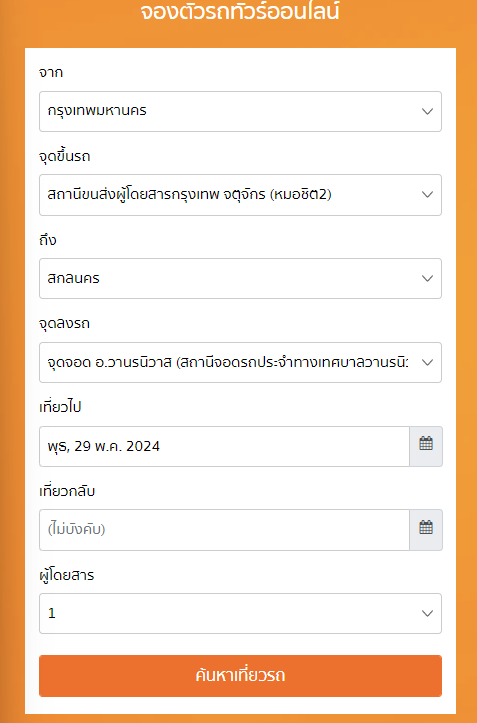
Task: Open the สกลนคร destination dropdown
Action: pyautogui.click(x=240, y=278)
